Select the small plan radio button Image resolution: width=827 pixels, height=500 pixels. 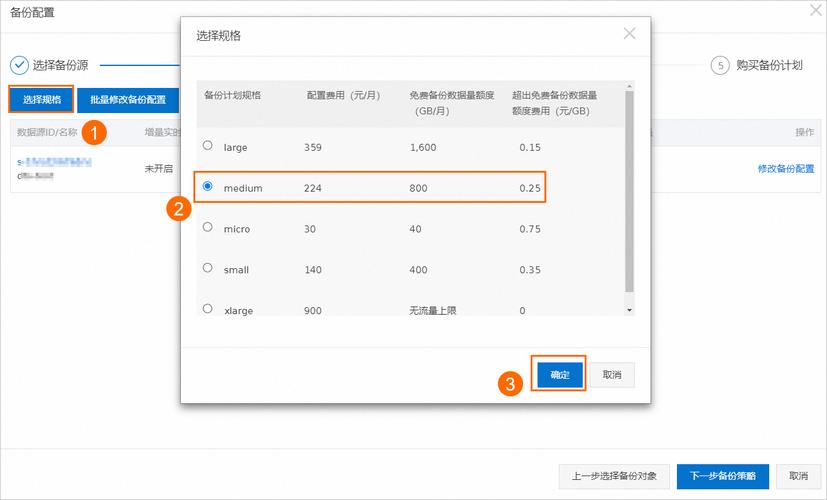point(208,267)
